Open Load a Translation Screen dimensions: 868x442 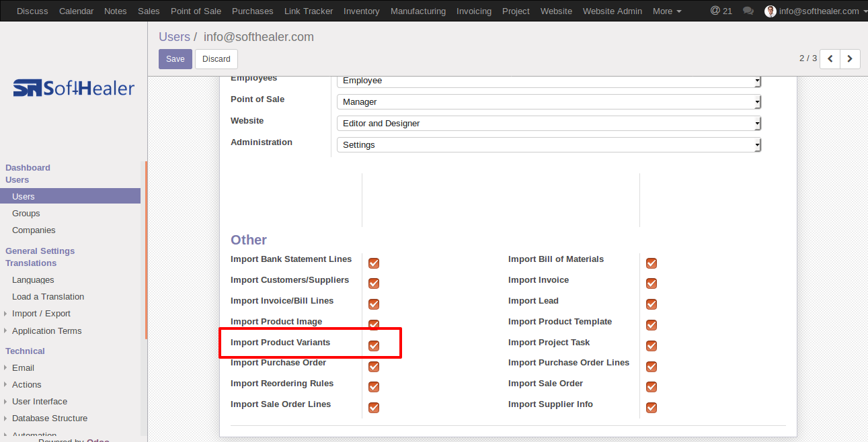[48, 297]
